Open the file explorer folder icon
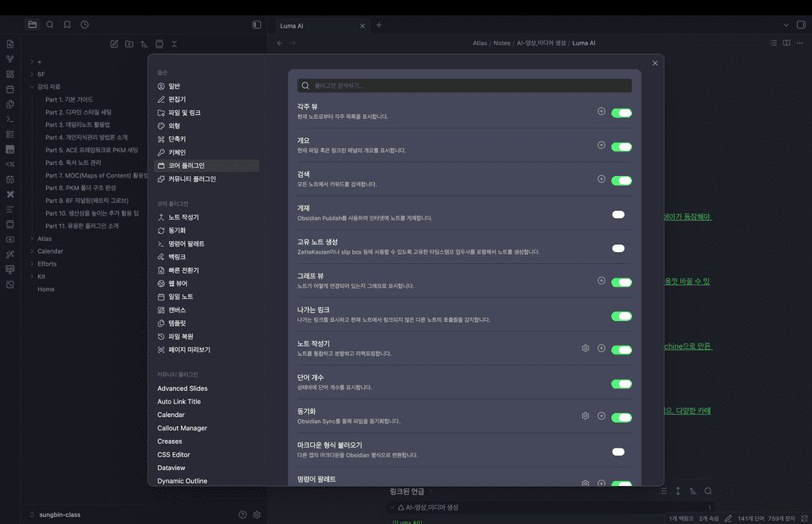 click(x=32, y=25)
